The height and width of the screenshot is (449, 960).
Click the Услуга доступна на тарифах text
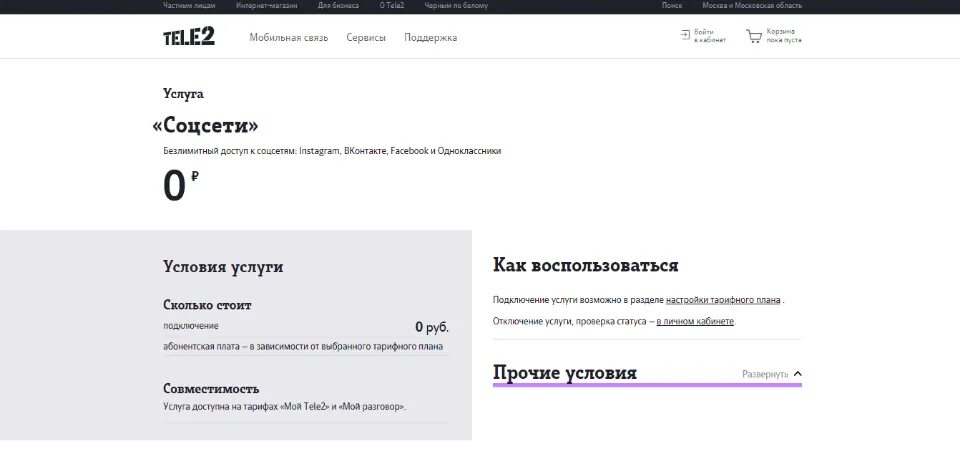click(285, 406)
